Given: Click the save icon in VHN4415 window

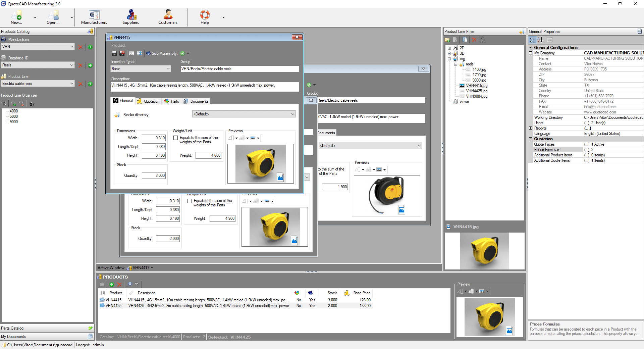Looking at the screenshot, I should pyautogui.click(x=114, y=53).
